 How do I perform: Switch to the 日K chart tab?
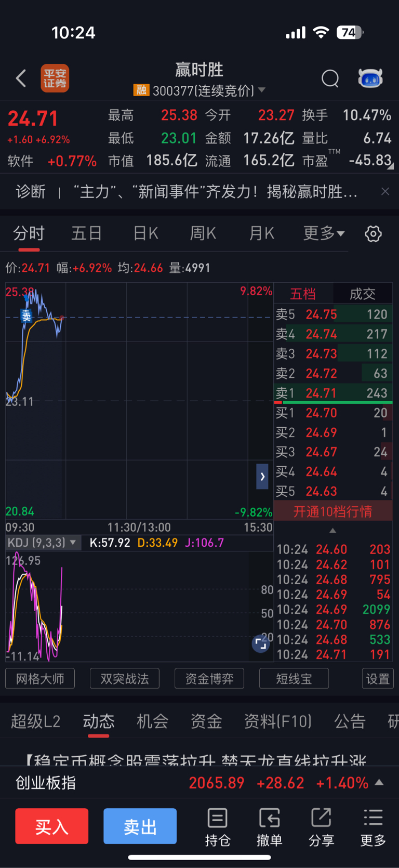[x=145, y=233]
